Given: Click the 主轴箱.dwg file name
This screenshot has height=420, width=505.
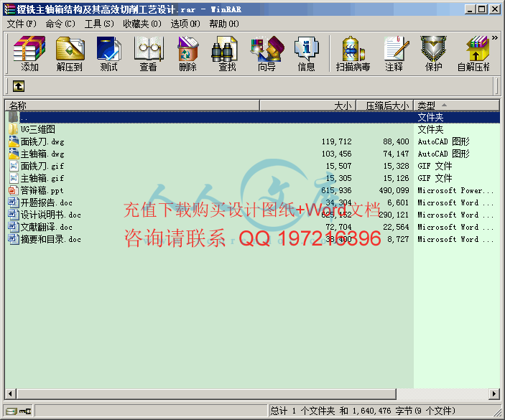Looking at the screenshot, I should (42, 154).
